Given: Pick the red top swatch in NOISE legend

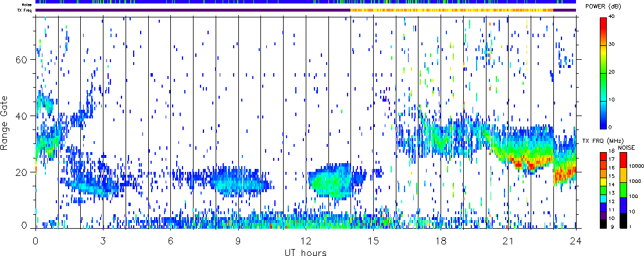Looking at the screenshot, I should (622, 160).
